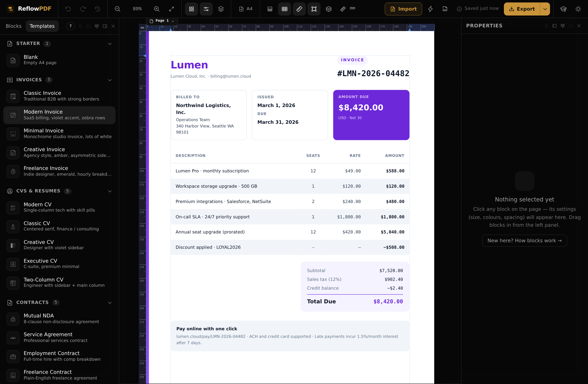Toggle the blocks panel grid button
Viewport: 588px width, 384px height.
192,9
